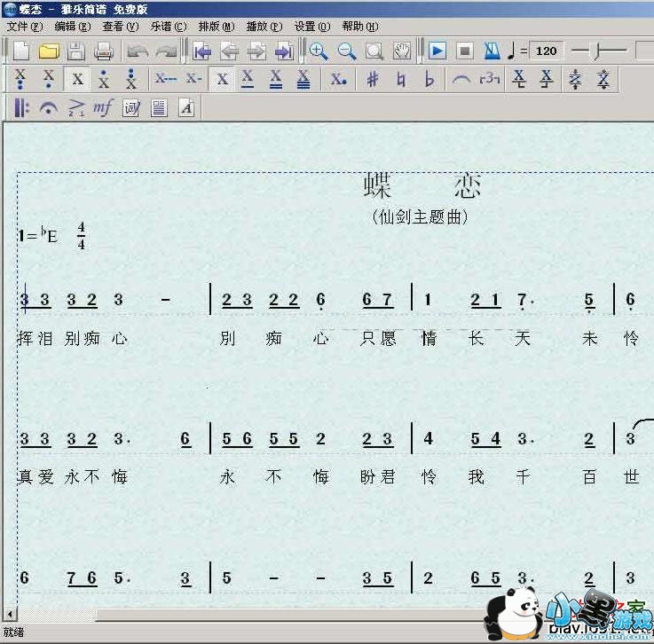Open the 查看 menu

coord(121,27)
